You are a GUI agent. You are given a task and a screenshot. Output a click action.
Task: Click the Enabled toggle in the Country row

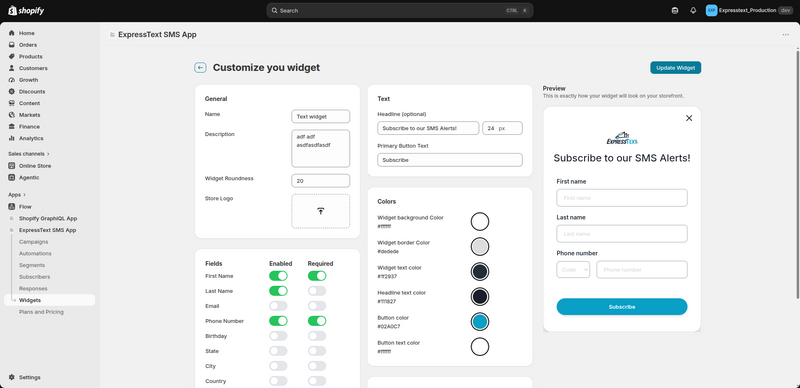(x=278, y=381)
